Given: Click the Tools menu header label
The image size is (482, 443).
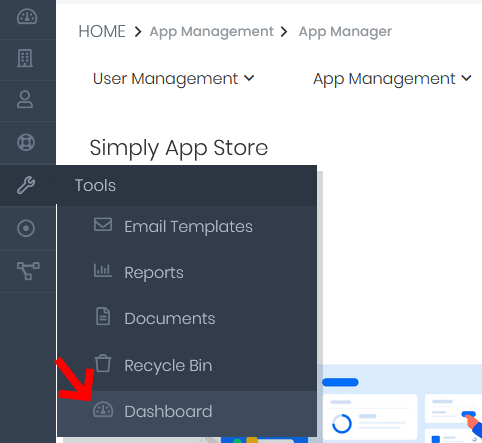Looking at the screenshot, I should tap(95, 185).
